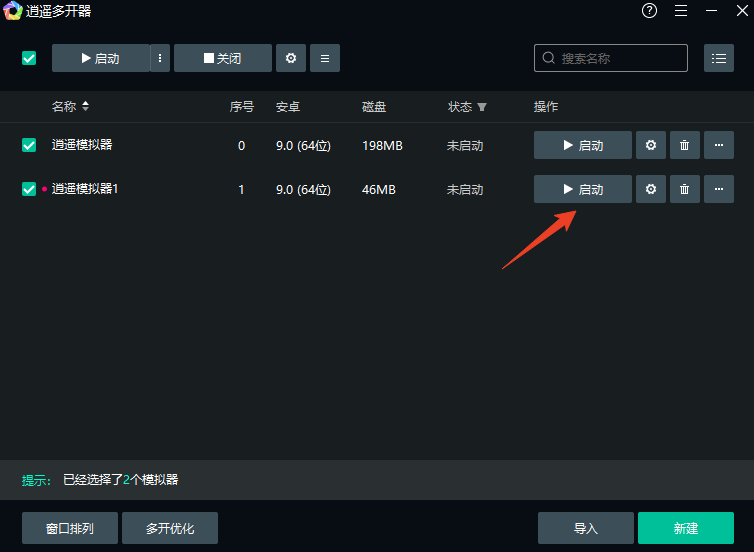This screenshot has height=552, width=754.
Task: Click the 多开优化 button
Action: pyautogui.click(x=170, y=528)
